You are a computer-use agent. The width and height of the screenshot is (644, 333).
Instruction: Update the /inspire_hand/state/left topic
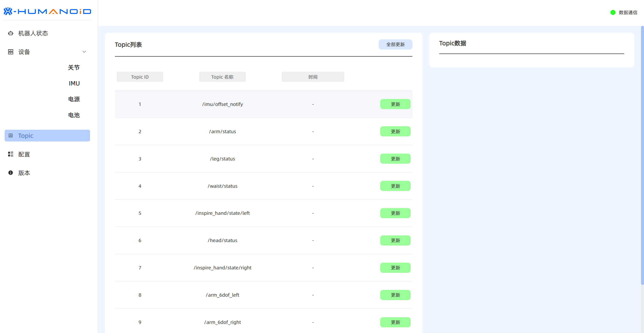pos(395,213)
